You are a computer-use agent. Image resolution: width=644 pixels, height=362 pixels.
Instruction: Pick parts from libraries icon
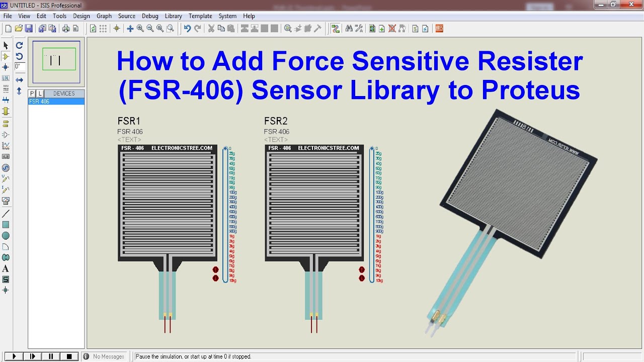click(x=288, y=29)
